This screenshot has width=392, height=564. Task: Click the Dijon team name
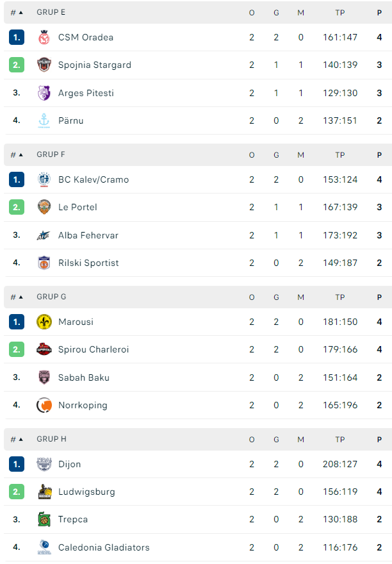click(x=69, y=465)
